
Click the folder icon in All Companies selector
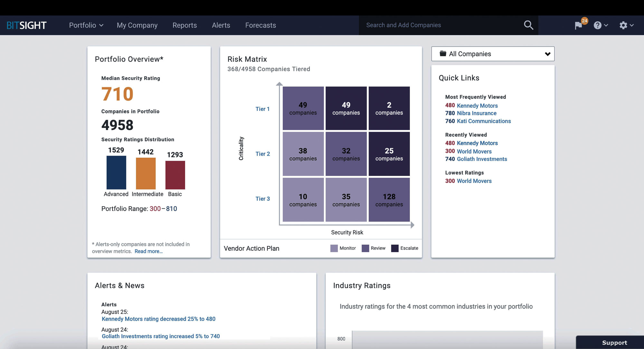pyautogui.click(x=442, y=53)
